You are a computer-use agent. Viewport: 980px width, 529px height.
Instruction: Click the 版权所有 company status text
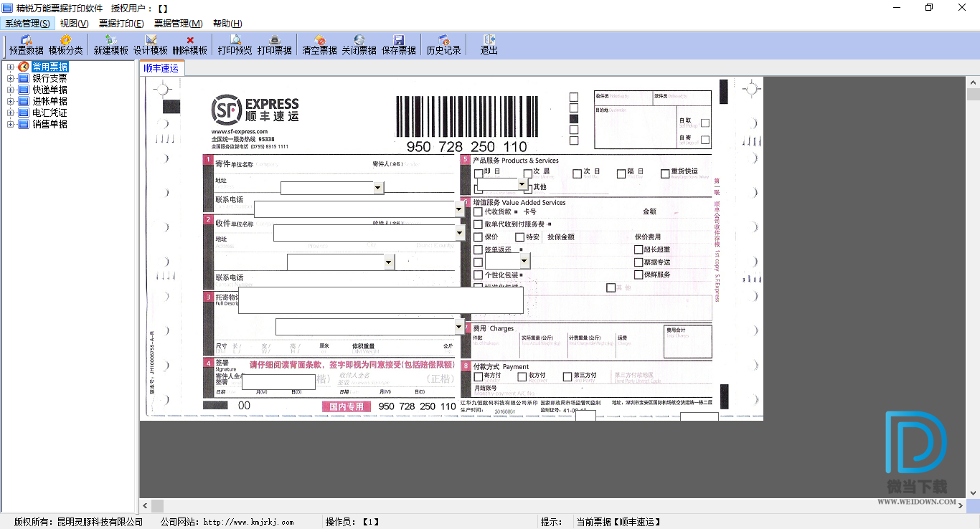click(x=79, y=522)
